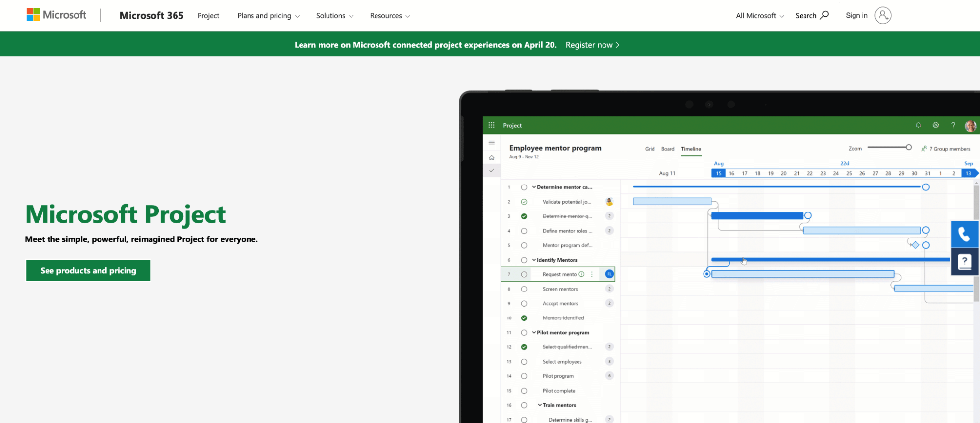
Task: Open the settings gear in Project header
Action: click(935, 125)
